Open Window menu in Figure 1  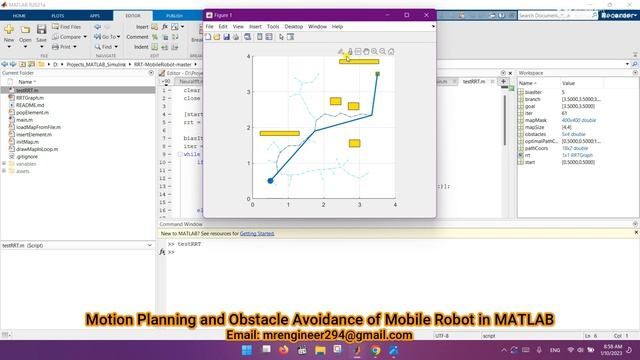(317, 27)
